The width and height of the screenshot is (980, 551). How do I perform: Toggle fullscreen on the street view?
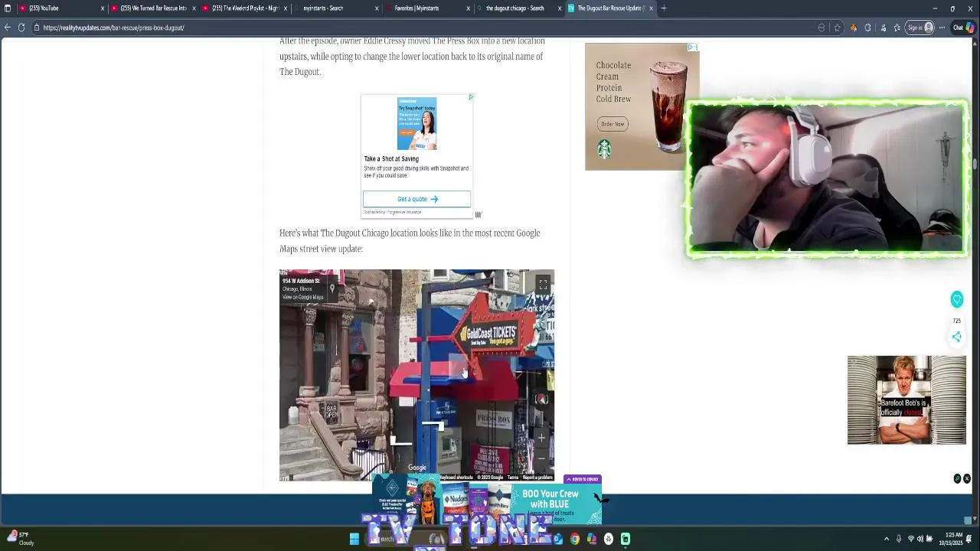pos(543,284)
